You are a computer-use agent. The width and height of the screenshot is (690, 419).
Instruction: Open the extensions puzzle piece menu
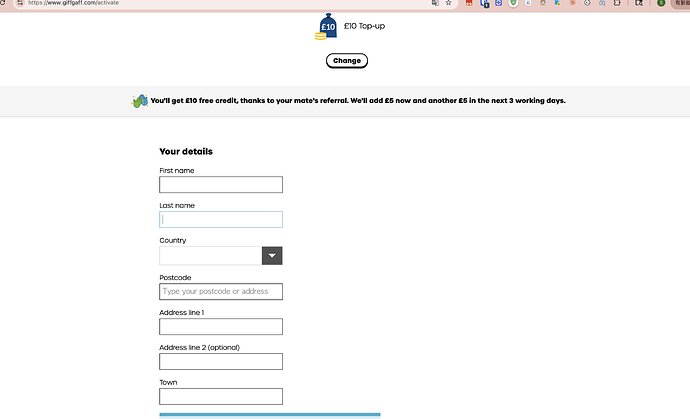(617, 3)
